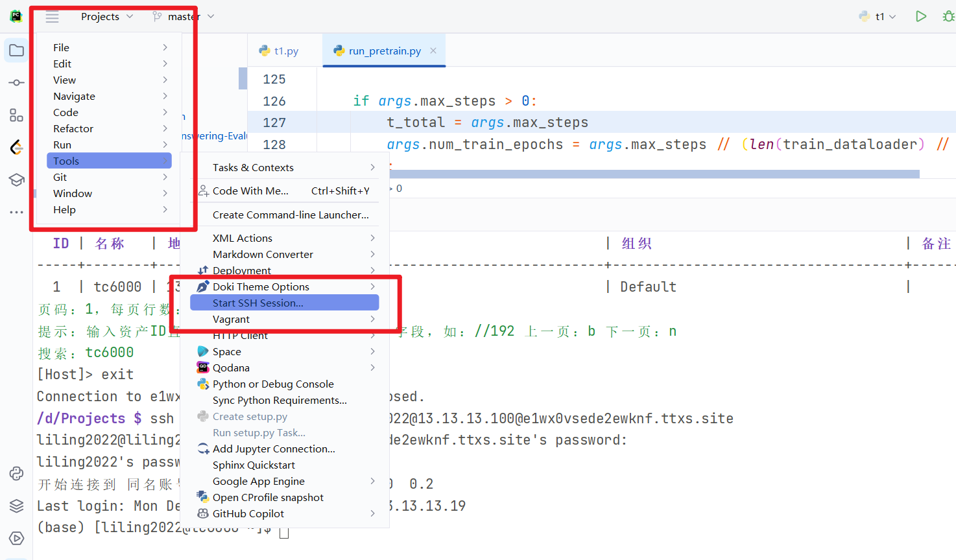The width and height of the screenshot is (956, 560).
Task: Select the highlighted Tools menu
Action: [109, 161]
